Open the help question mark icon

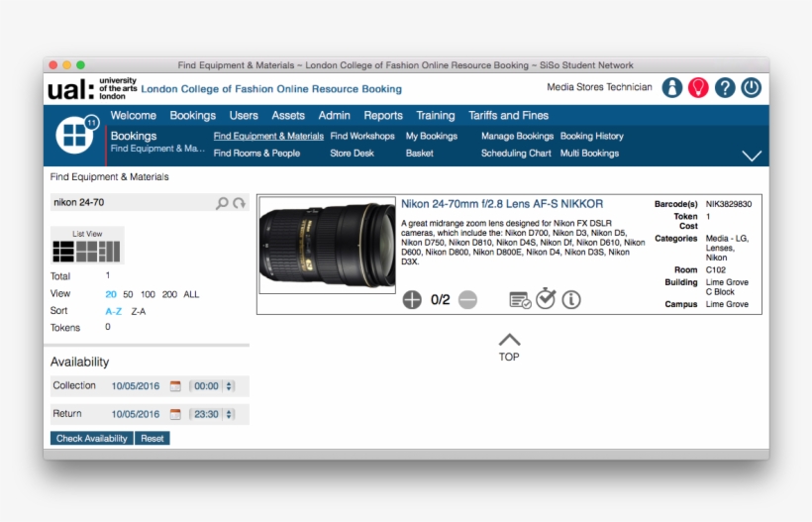[725, 87]
